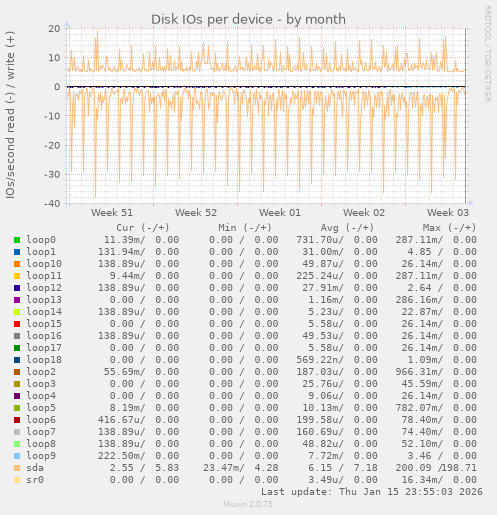Click the 'loop3' device label
Screen dimensions: 497x515
tap(41, 384)
